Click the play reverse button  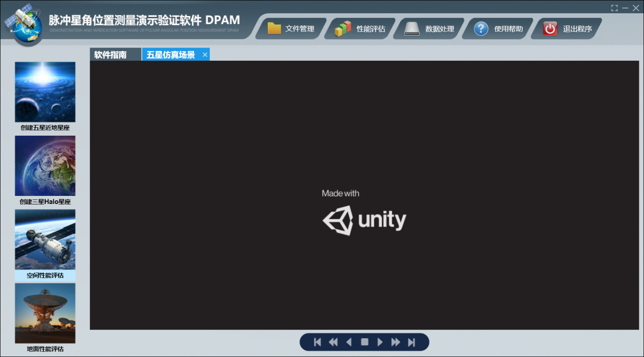click(x=349, y=342)
